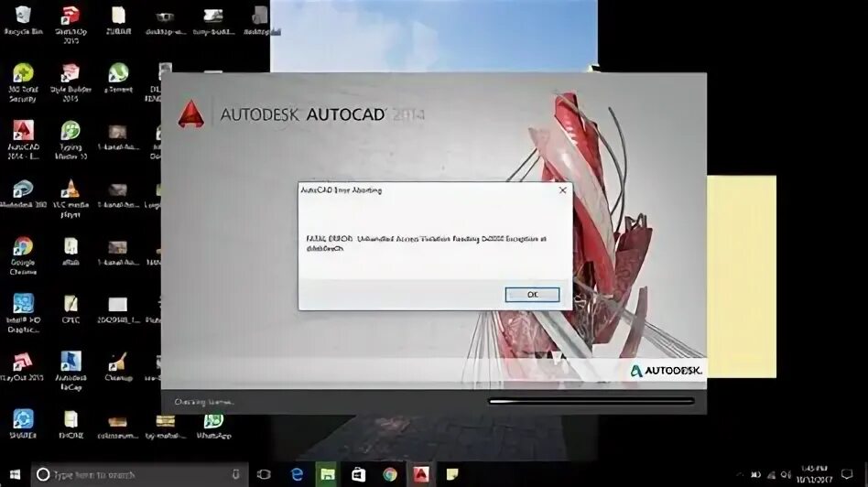Viewport: 868px width, 487px height.
Task: Open the SketchUp 2015 desktop shortcut
Action: click(71, 25)
